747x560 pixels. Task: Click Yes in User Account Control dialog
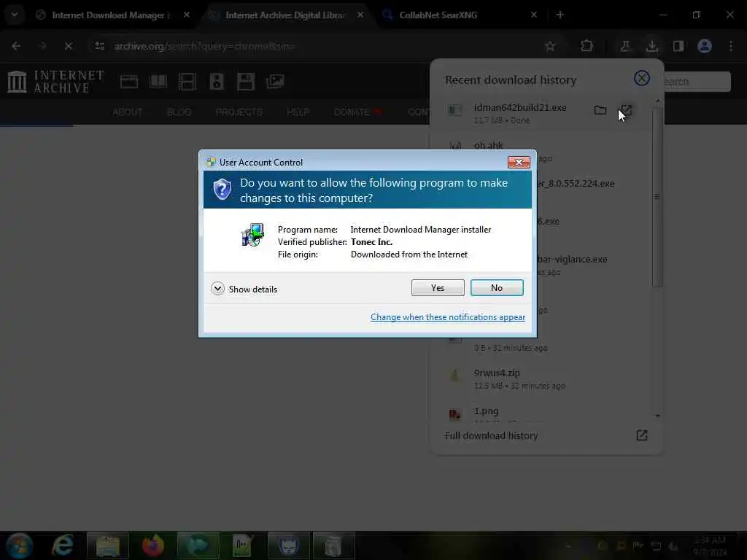coord(438,287)
